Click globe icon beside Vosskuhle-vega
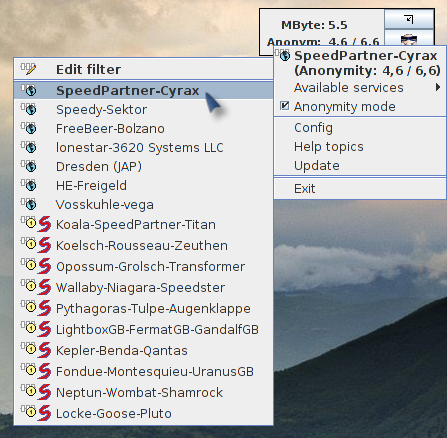447x438 pixels. point(31,205)
